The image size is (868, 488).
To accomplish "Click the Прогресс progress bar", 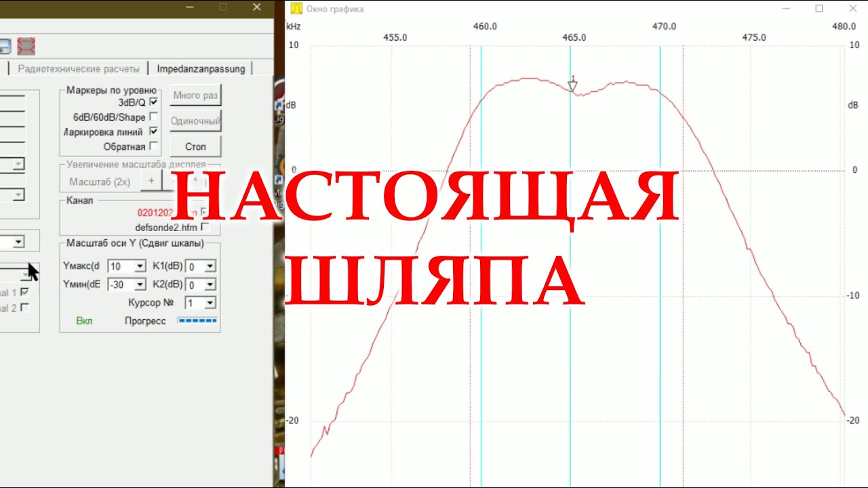I will click(197, 321).
